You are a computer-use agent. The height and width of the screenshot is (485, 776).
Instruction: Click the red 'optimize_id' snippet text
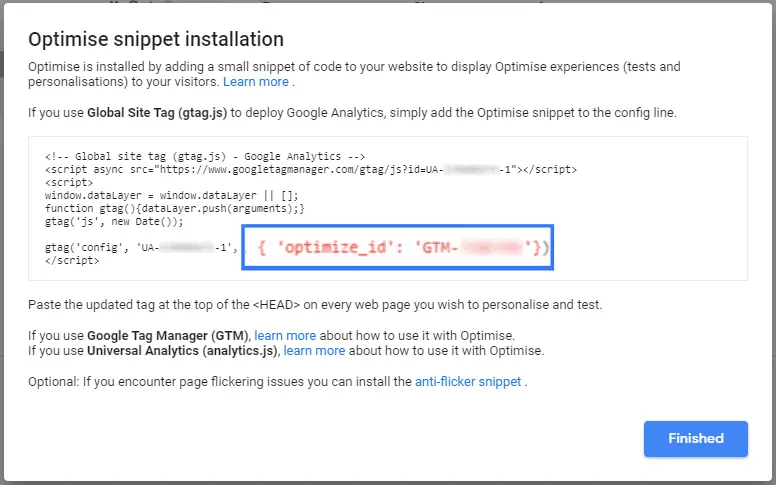click(x=403, y=247)
